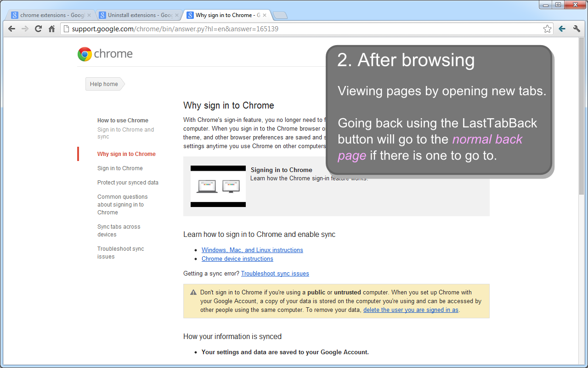Maximize the Chrome window
The image size is (588, 368).
[x=558, y=5]
